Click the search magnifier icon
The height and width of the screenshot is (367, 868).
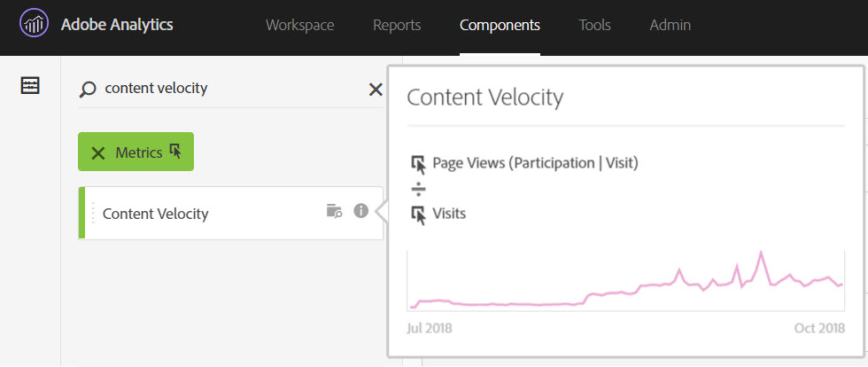[x=88, y=89]
